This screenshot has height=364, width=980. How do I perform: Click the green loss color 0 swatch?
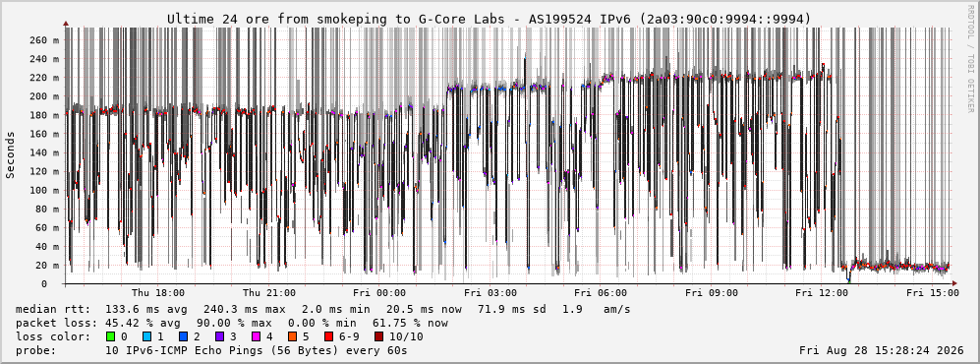click(111, 336)
